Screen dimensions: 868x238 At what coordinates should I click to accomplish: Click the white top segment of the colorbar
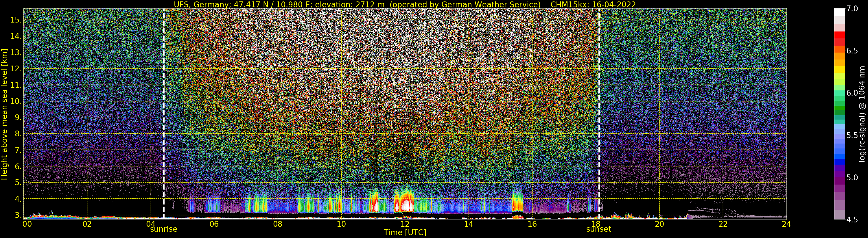839,12
